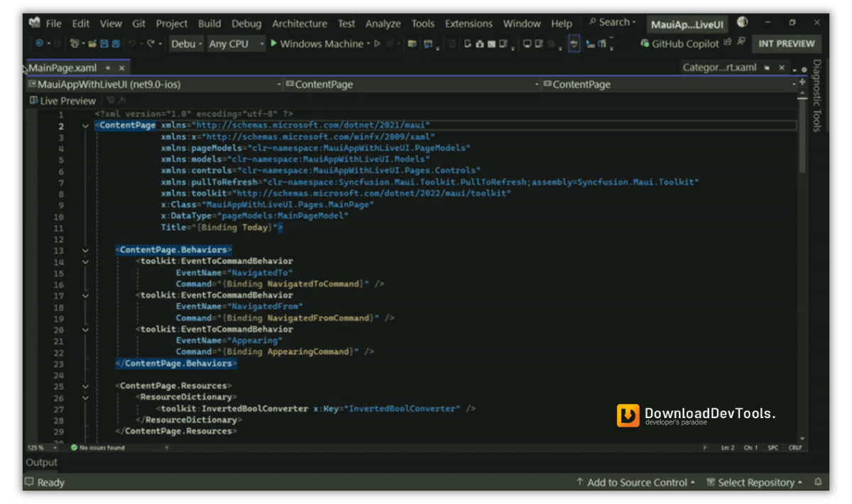Collapse the ContentPage element on line 2
Viewport: 852px width, 504px height.
tap(85, 126)
